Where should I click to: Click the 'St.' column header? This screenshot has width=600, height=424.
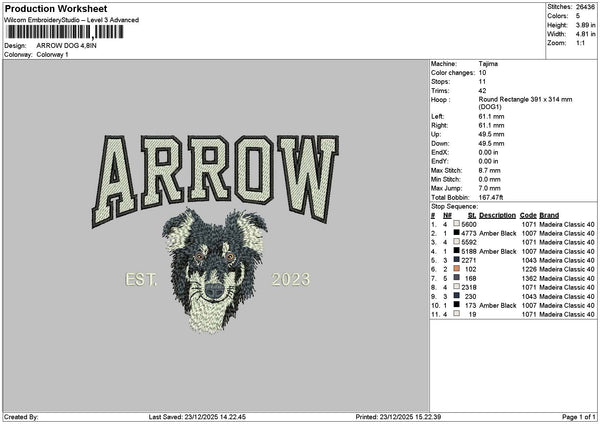pos(472,215)
